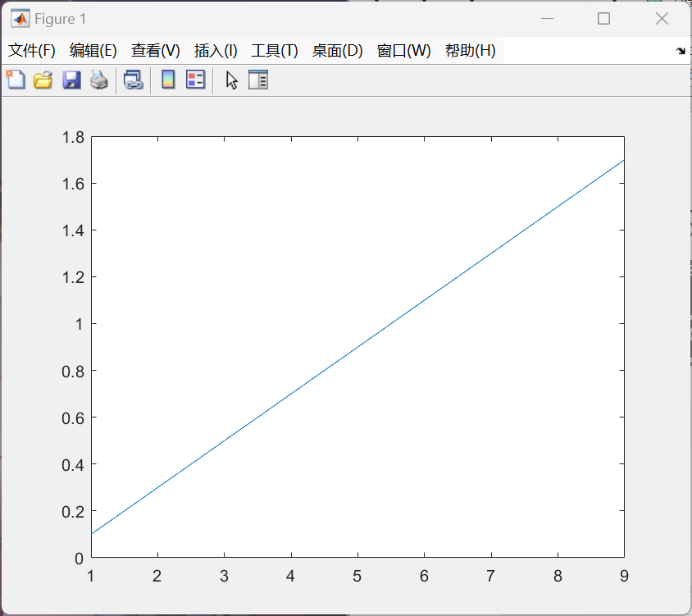Open the Property Inspector panel icon
The height and width of the screenshot is (616, 692).
pyautogui.click(x=258, y=80)
